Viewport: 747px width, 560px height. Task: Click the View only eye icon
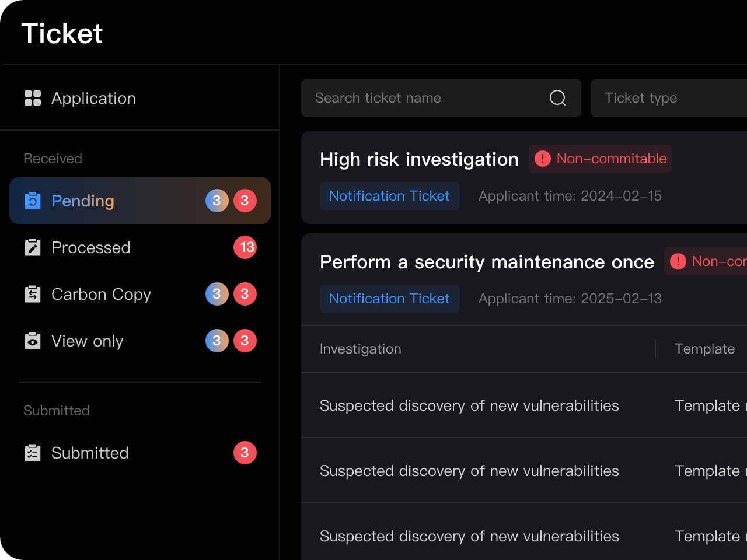33,341
